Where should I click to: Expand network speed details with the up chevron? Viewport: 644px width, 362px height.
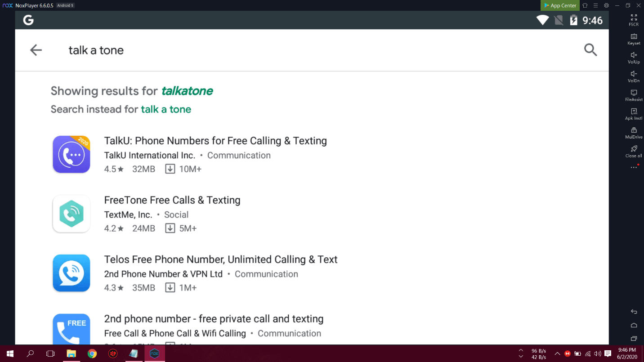521,351
